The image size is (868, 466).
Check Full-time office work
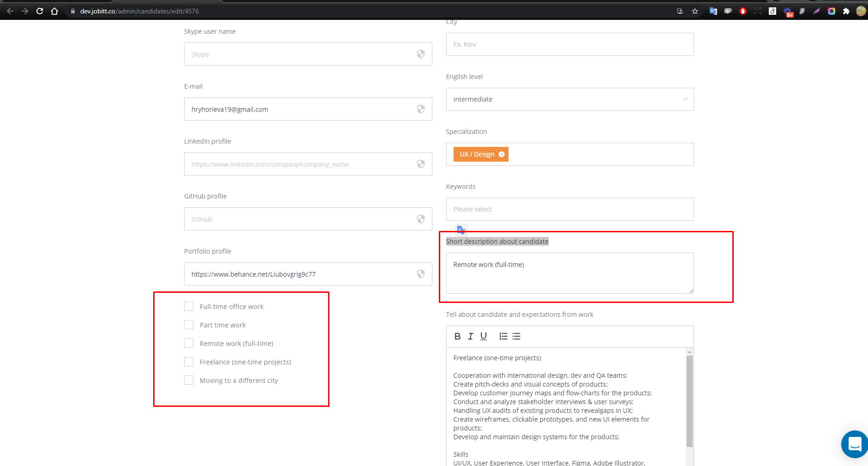pos(189,306)
